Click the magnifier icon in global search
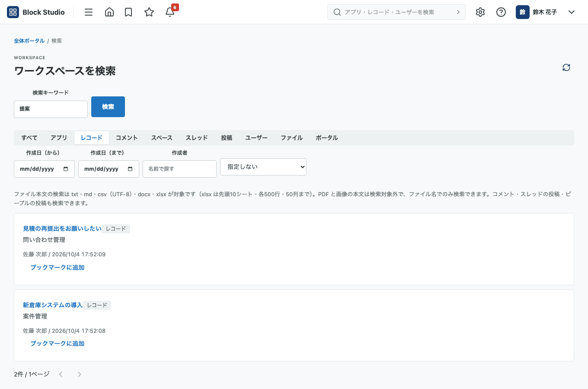 point(337,12)
